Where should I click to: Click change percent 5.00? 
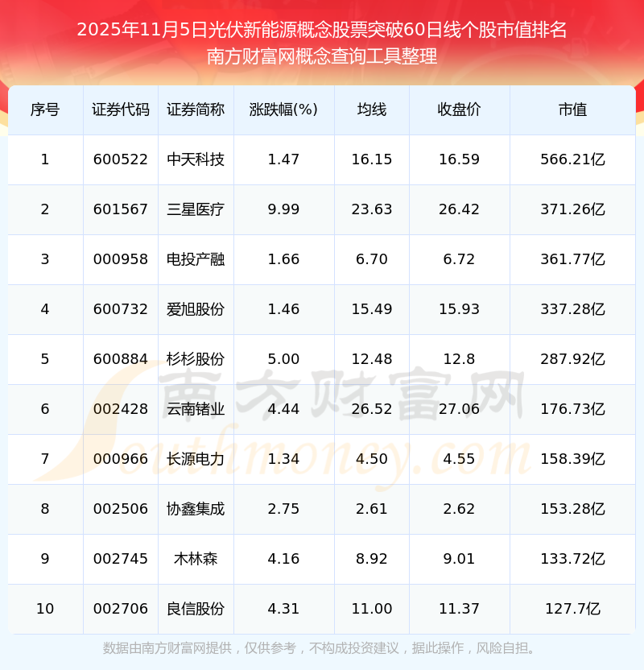coord(283,359)
